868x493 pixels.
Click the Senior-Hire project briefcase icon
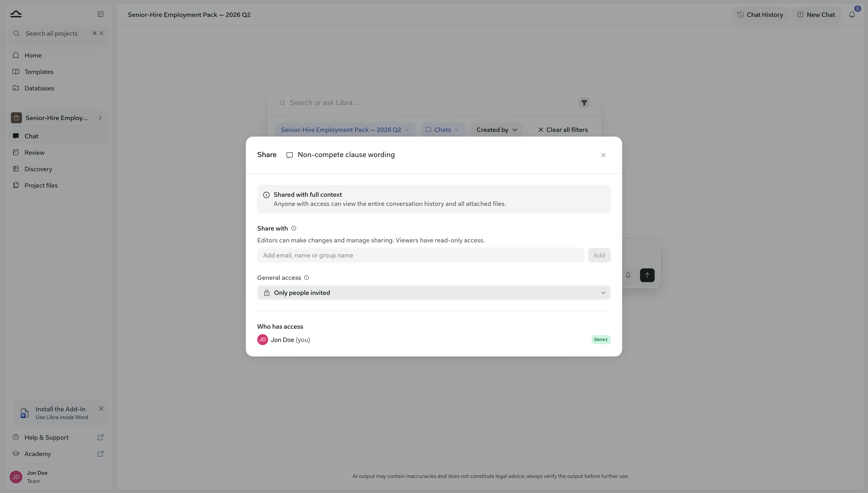pyautogui.click(x=16, y=118)
